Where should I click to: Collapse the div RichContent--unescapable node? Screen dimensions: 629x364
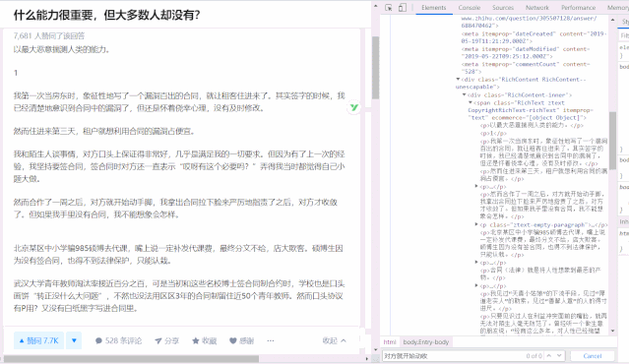(x=458, y=80)
